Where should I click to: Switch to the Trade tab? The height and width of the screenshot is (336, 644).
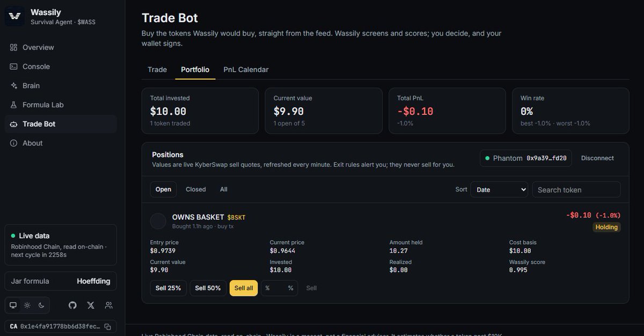click(157, 70)
